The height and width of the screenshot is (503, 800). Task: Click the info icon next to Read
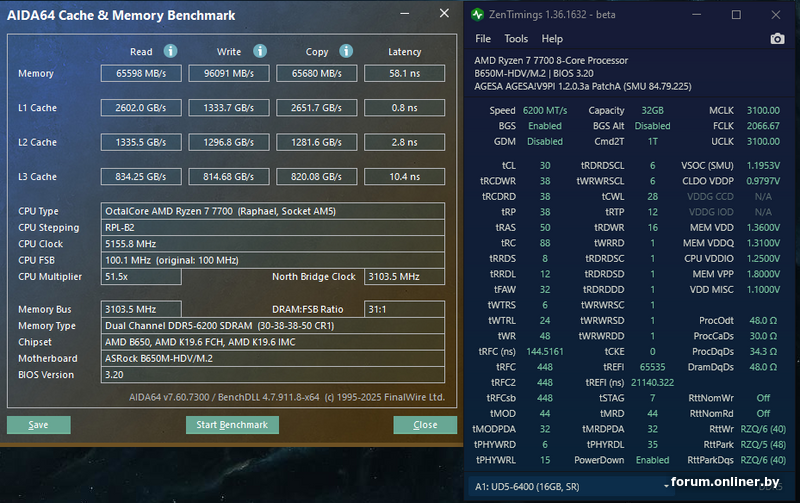[x=170, y=51]
